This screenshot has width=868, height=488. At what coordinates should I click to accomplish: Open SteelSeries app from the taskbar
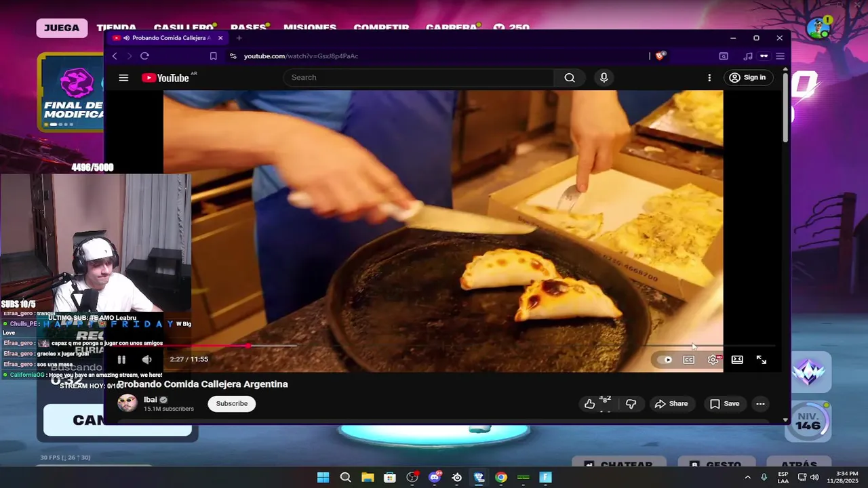coord(456,477)
